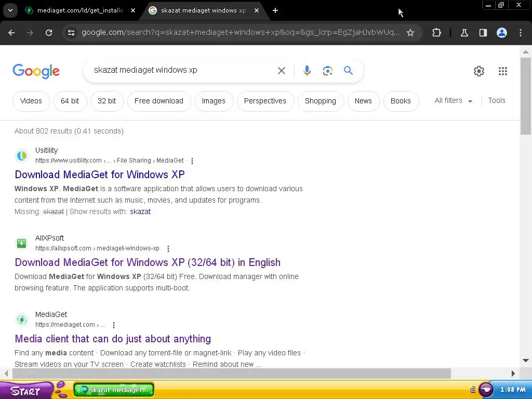Open the Tools search options
The image size is (532, 399).
pyautogui.click(x=496, y=100)
